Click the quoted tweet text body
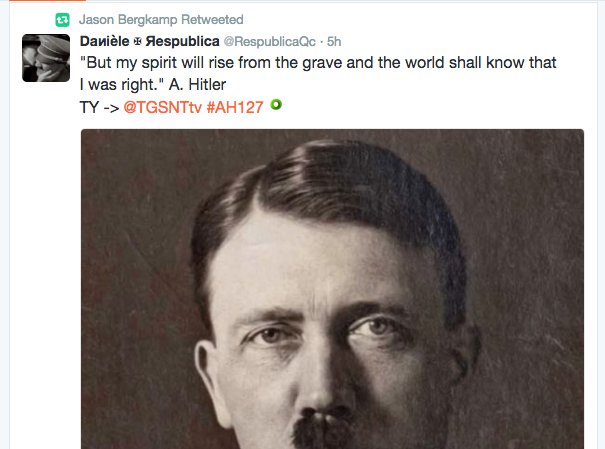 [318, 73]
